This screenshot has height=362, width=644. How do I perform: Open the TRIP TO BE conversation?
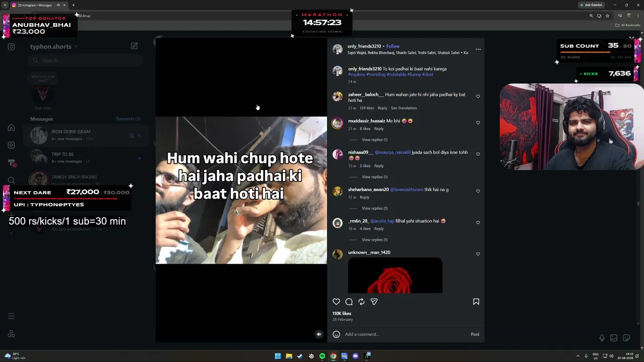[85, 157]
